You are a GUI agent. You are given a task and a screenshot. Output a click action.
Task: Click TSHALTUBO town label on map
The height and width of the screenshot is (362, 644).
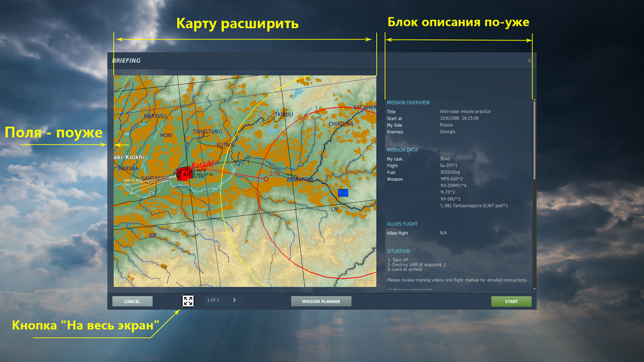207,131
